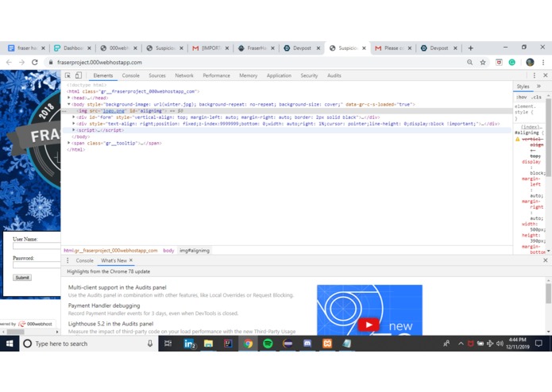This screenshot has width=552, height=392.
Task: Expand the span gr__tooltip node
Action: [x=69, y=143]
